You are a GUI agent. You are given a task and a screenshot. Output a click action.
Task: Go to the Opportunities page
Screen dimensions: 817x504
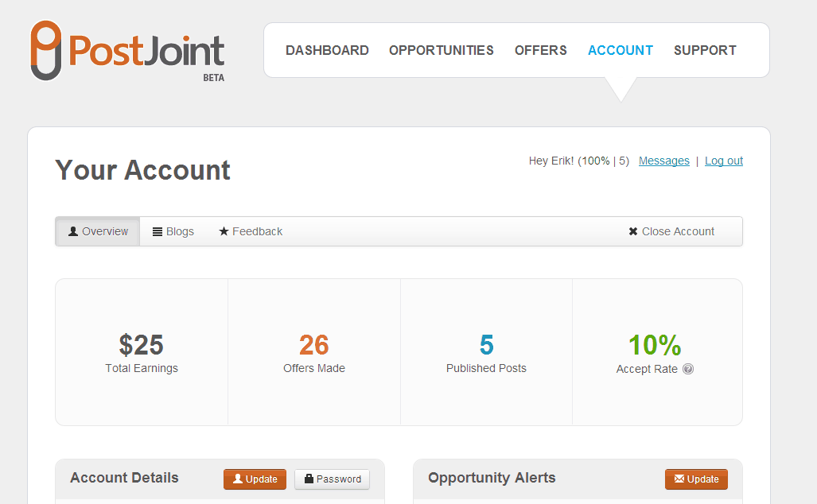[x=442, y=51]
